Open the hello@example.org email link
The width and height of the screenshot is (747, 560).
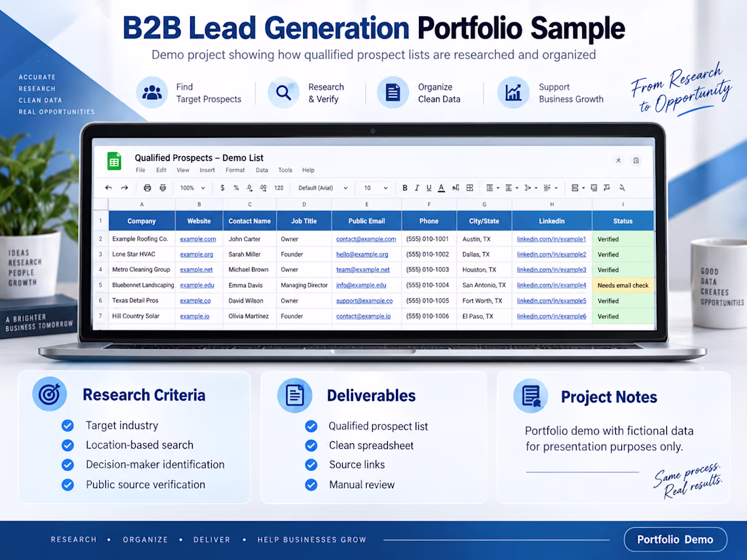(x=362, y=255)
